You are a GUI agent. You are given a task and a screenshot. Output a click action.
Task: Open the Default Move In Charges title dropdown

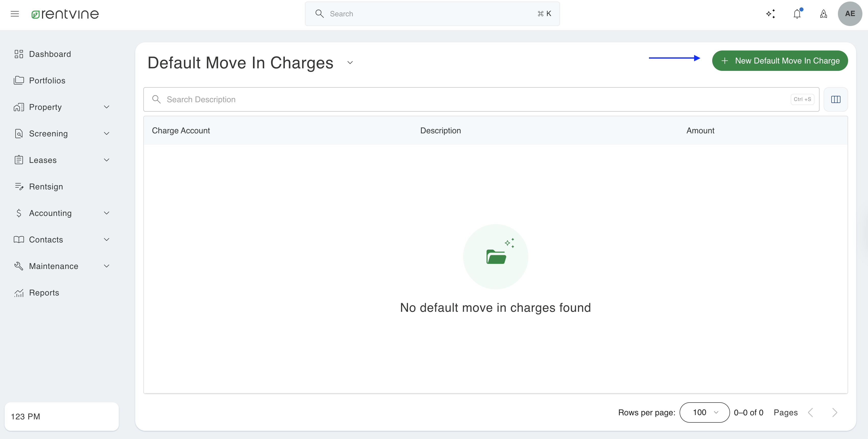click(x=350, y=63)
